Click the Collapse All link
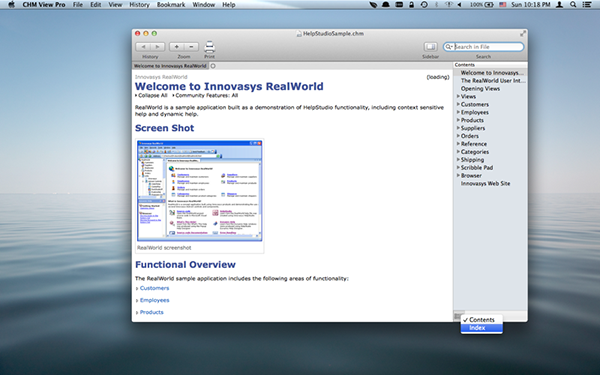600x375 pixels. (x=153, y=95)
